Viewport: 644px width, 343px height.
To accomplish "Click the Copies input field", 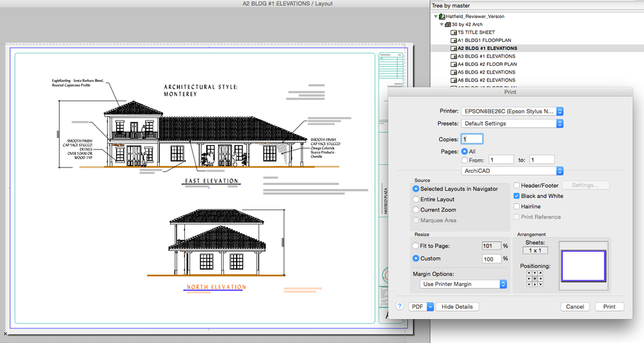I will (x=473, y=139).
